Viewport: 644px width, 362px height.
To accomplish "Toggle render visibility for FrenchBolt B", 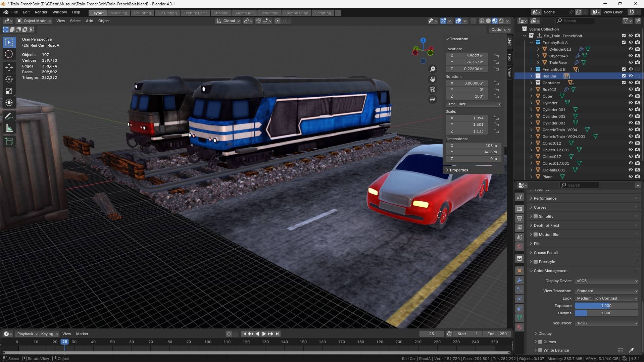I will [637, 69].
